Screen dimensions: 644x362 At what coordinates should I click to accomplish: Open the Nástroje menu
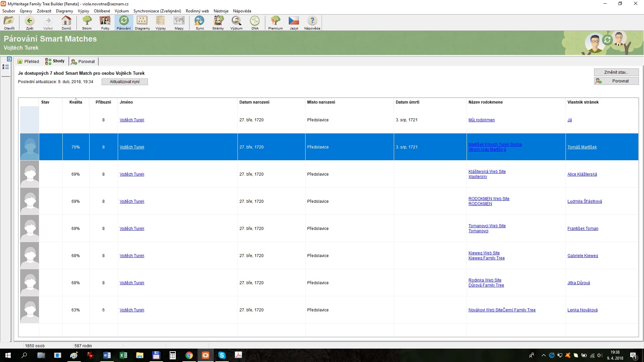click(221, 11)
